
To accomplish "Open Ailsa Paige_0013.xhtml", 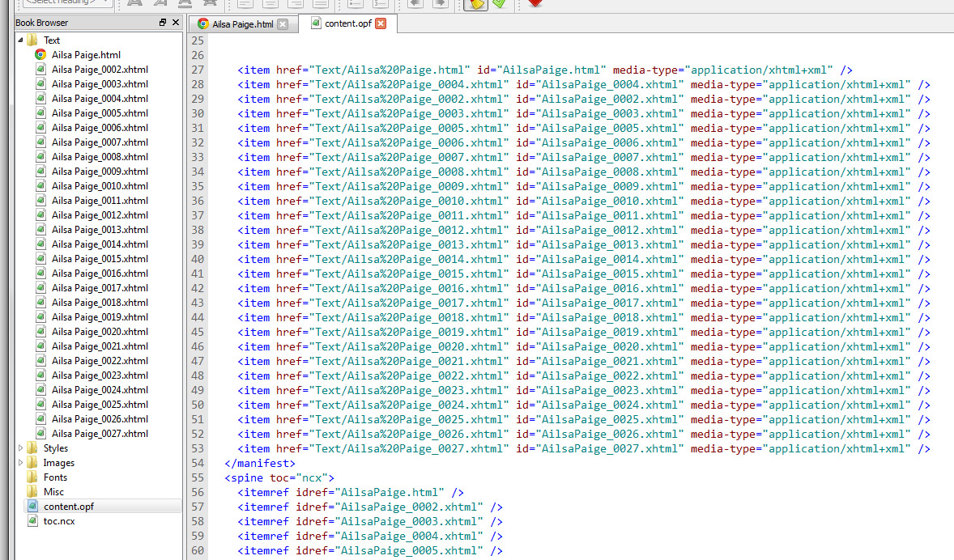I will (100, 230).
